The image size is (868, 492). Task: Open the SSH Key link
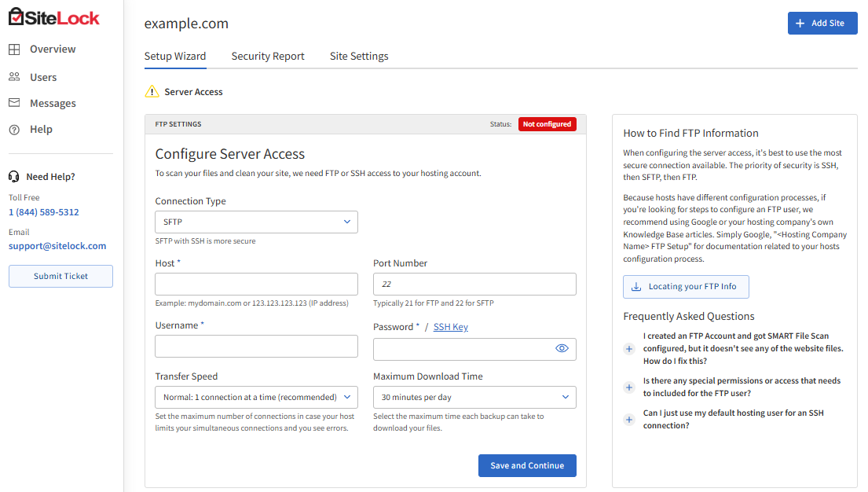450,326
